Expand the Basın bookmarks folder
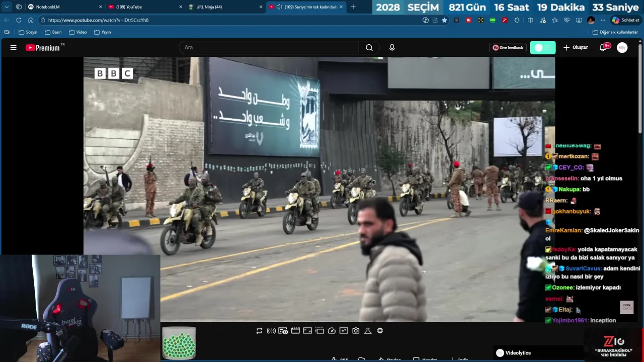The image size is (644, 362). 53,32
